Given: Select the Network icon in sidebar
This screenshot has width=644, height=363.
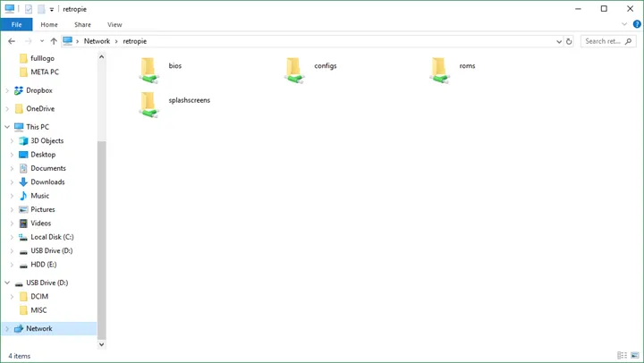Looking at the screenshot, I should point(19,328).
